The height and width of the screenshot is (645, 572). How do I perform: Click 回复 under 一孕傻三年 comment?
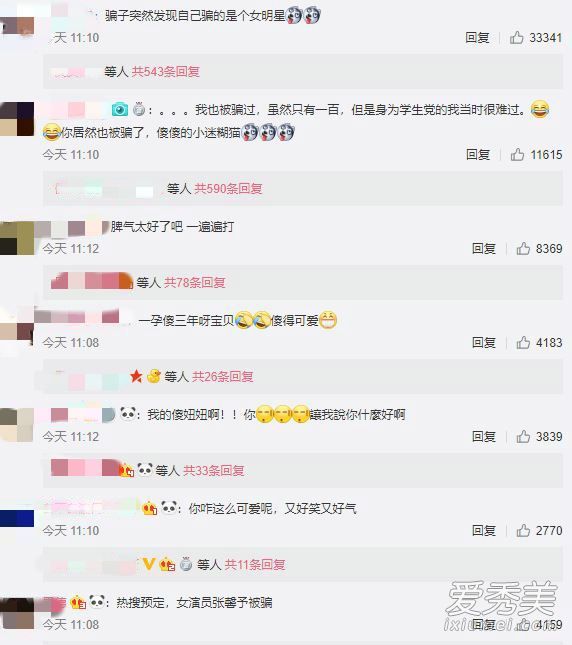pos(484,342)
